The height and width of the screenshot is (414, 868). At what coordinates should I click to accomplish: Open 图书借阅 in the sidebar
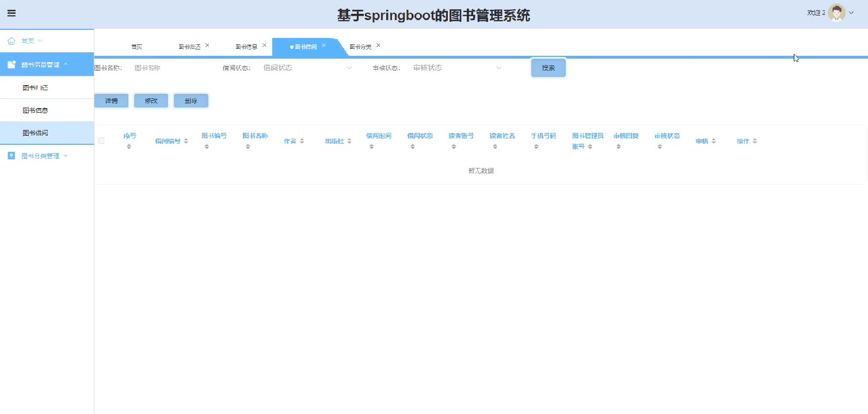[x=47, y=133]
